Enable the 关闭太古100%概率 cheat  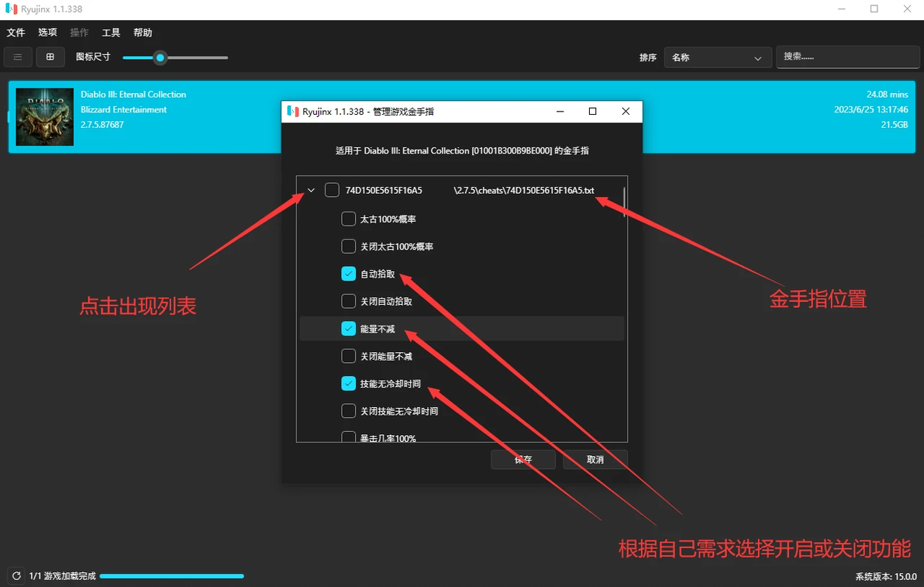tap(348, 247)
